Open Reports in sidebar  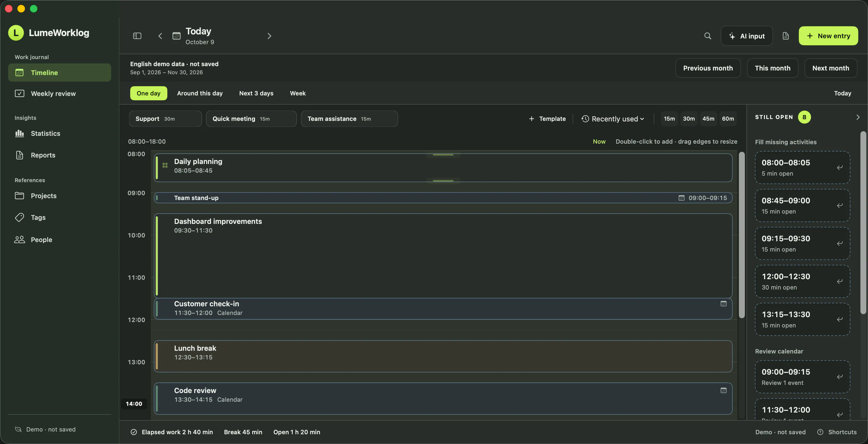click(x=60, y=155)
